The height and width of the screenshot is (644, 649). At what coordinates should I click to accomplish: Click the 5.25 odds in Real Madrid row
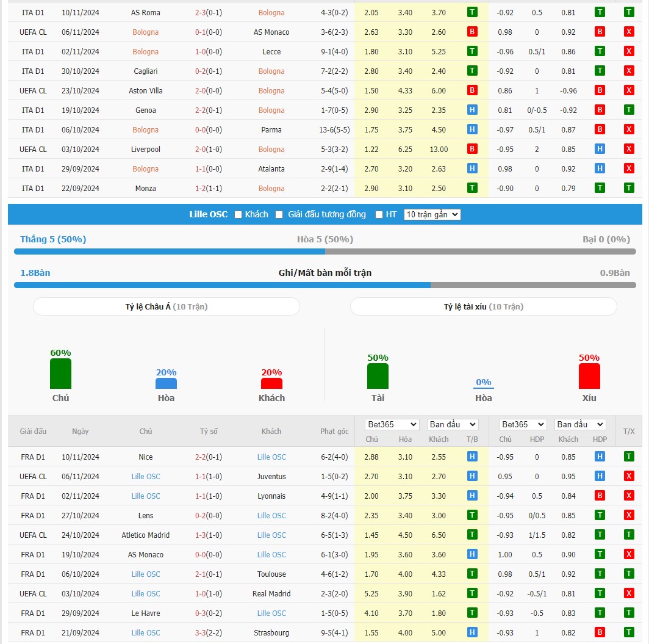[x=371, y=593]
